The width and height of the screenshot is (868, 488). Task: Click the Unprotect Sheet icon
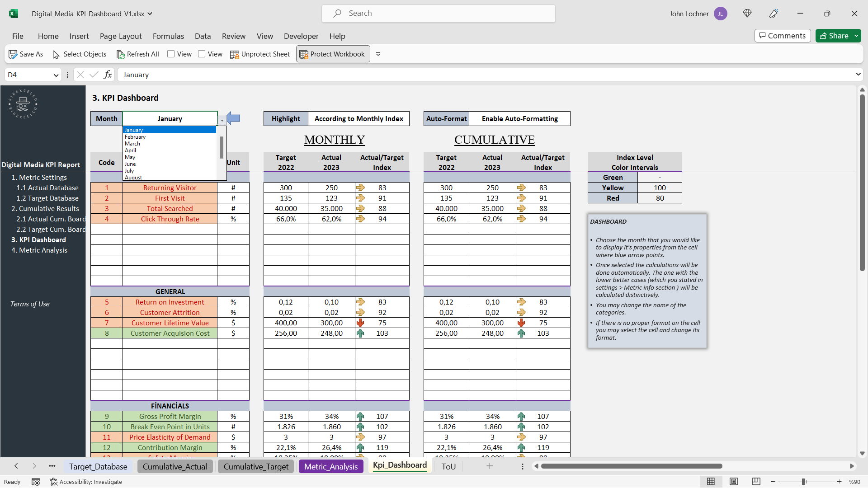coord(235,54)
